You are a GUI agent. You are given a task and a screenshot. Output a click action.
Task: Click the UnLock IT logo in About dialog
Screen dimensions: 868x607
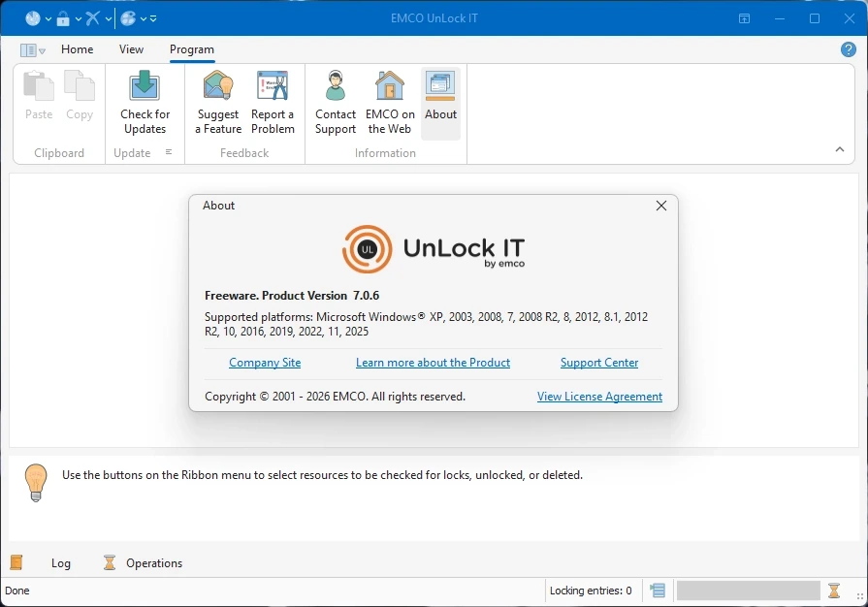434,249
